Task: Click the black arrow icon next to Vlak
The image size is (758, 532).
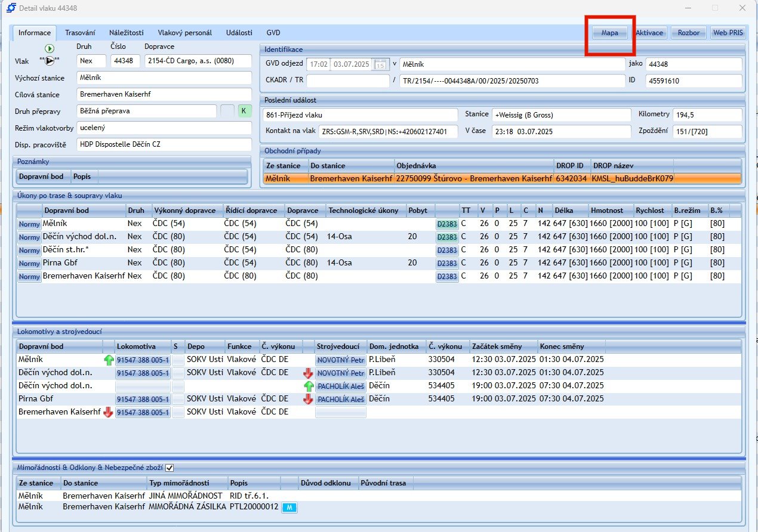Action: click(50, 61)
